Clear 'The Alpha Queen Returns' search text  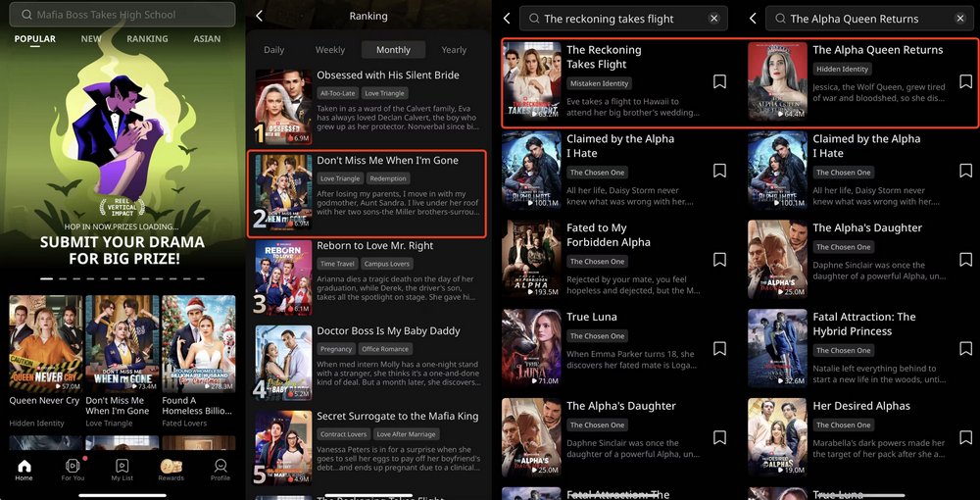959,18
